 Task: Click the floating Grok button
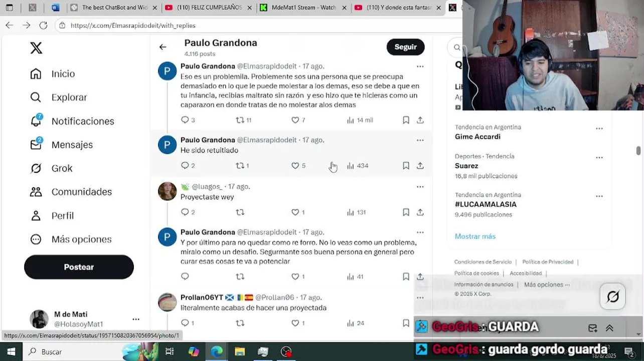point(613,296)
